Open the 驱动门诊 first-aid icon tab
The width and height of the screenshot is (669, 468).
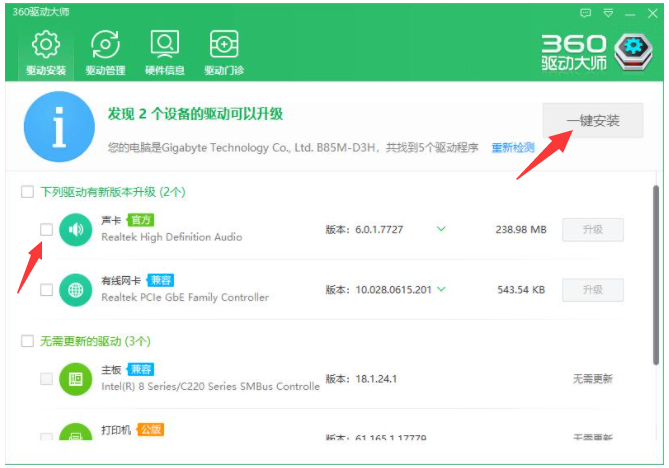click(x=224, y=53)
